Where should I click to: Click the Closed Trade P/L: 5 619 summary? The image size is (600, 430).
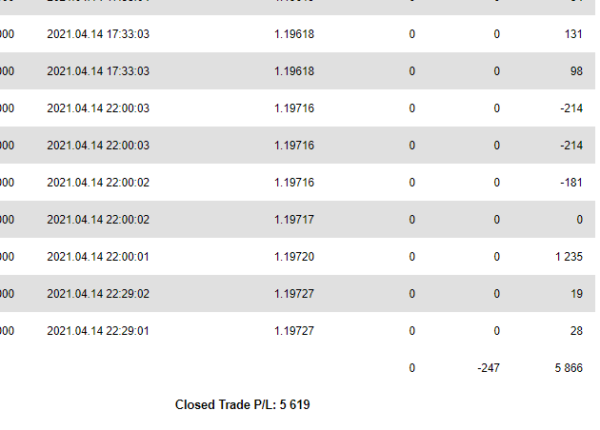(242, 405)
